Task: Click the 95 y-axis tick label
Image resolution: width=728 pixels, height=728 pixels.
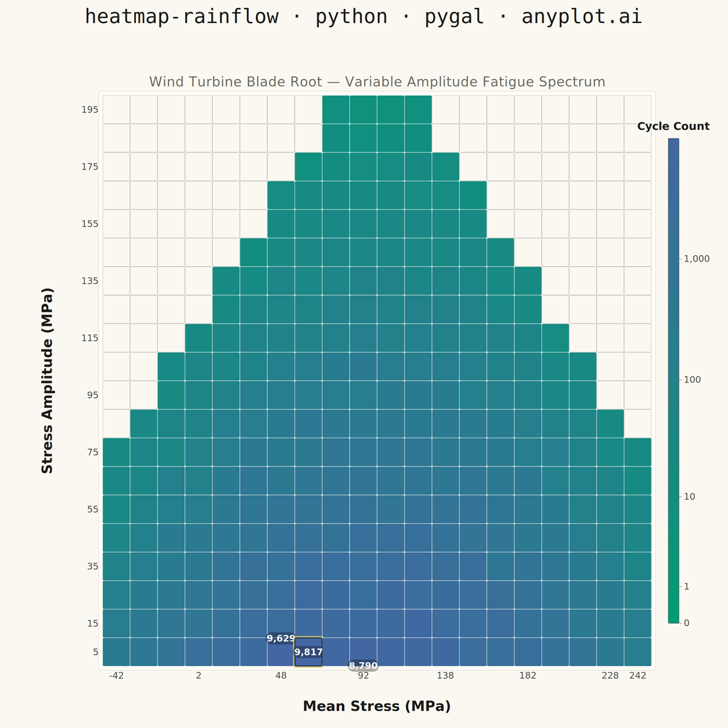Action: (x=93, y=395)
